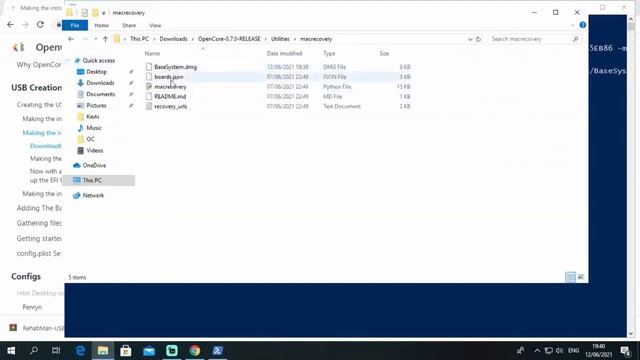The image size is (640, 360).
Task: Open Desktop in navigation pane
Action: [x=96, y=72]
